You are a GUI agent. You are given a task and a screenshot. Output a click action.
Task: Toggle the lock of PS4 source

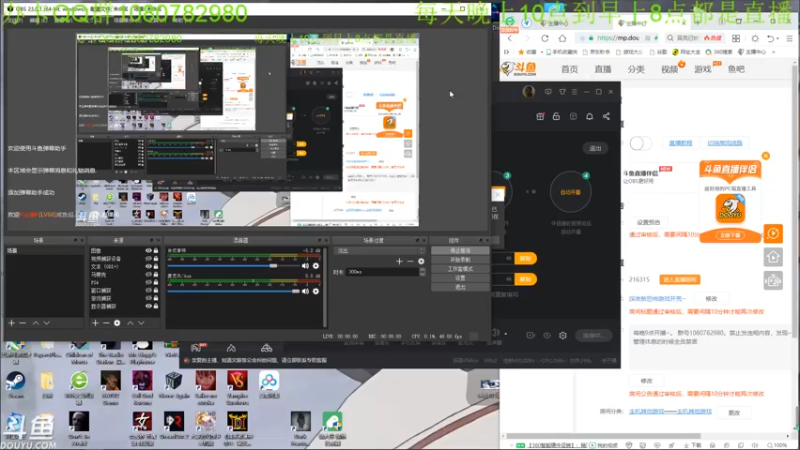[156, 282]
